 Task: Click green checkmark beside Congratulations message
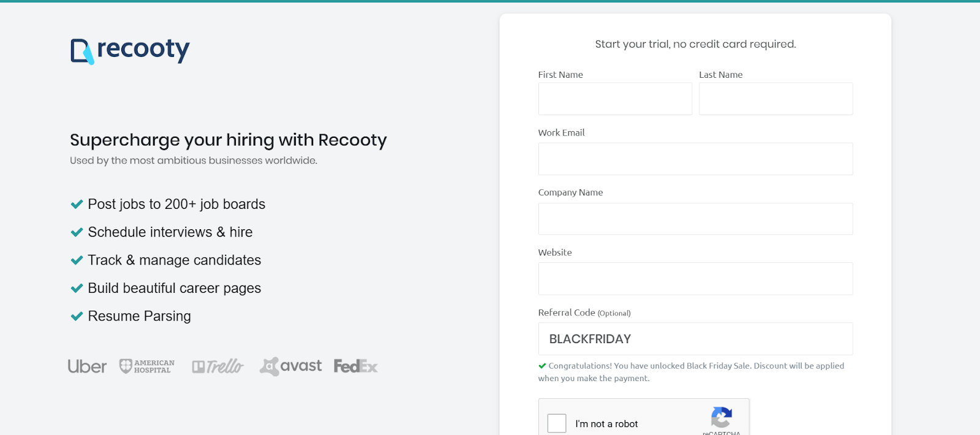542,366
